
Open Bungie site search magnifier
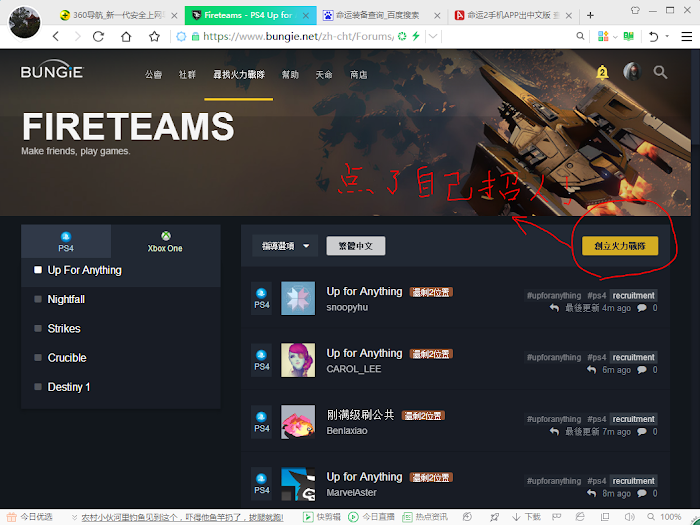pos(660,72)
